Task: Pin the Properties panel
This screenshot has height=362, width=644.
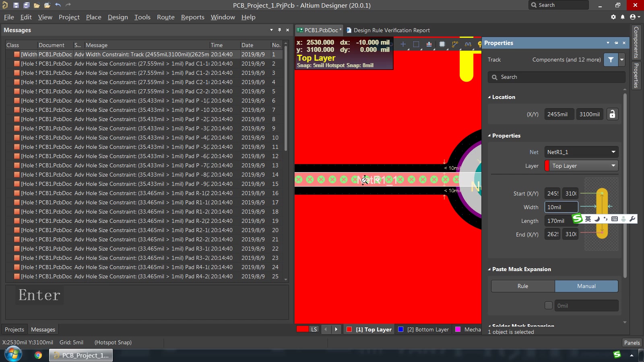Action: tap(616, 43)
